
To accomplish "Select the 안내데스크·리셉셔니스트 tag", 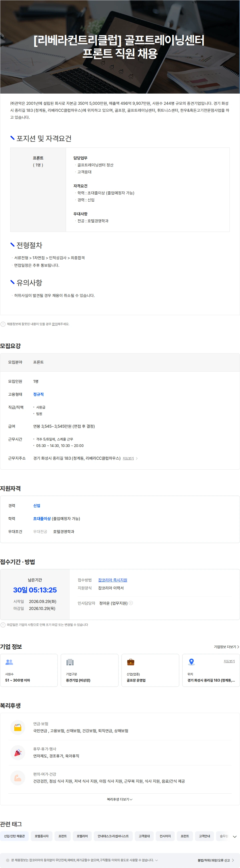I will coord(113,836).
